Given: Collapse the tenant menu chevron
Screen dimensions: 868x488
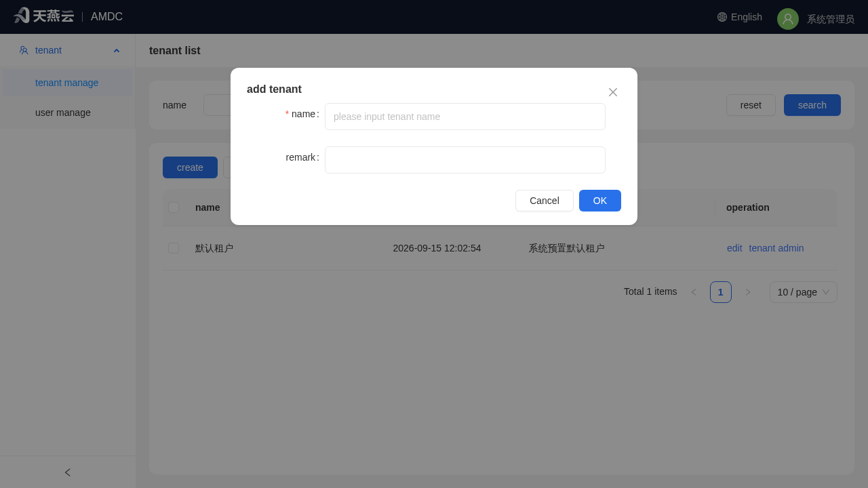Looking at the screenshot, I should 117,50.
